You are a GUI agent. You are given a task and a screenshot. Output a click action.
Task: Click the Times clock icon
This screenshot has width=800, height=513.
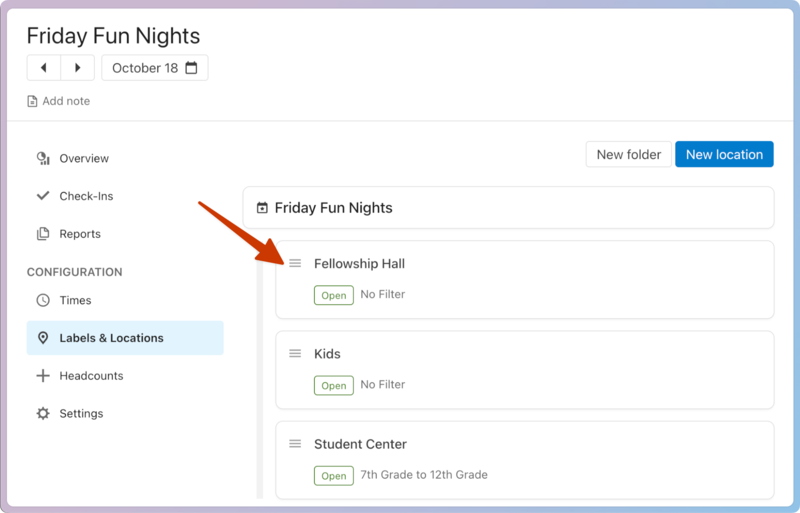point(43,300)
